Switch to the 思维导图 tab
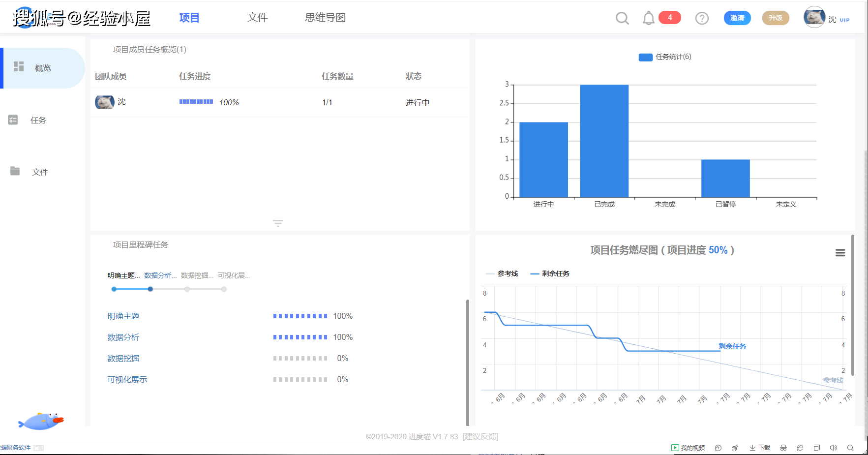Image resolution: width=868 pixels, height=455 pixels. point(325,18)
